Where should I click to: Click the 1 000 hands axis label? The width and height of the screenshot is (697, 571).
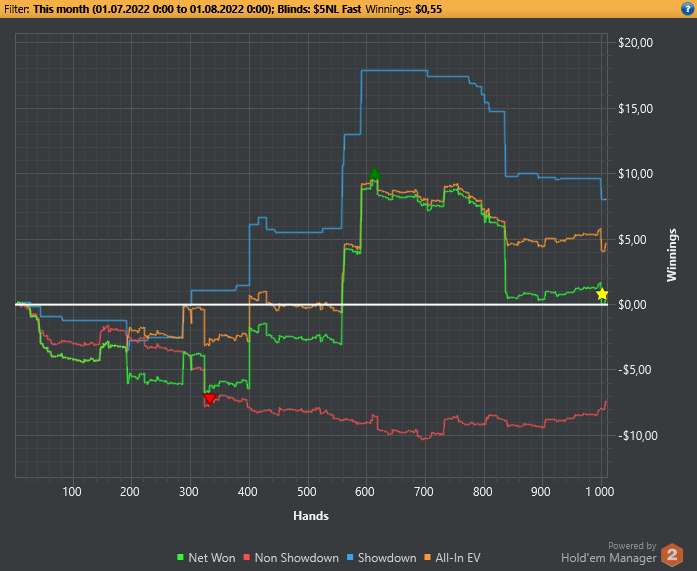click(x=600, y=491)
